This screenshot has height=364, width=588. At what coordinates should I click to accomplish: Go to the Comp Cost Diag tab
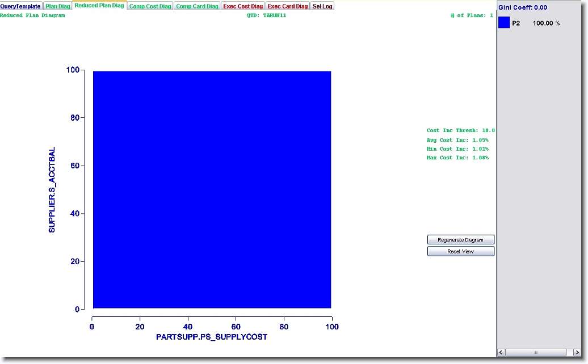pos(150,6)
